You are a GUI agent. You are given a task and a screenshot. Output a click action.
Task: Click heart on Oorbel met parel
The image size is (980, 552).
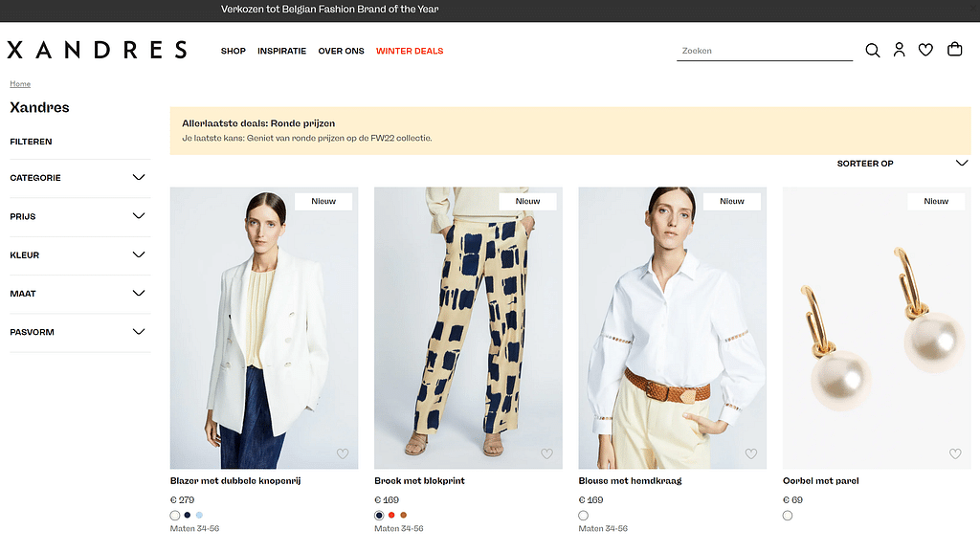955,453
